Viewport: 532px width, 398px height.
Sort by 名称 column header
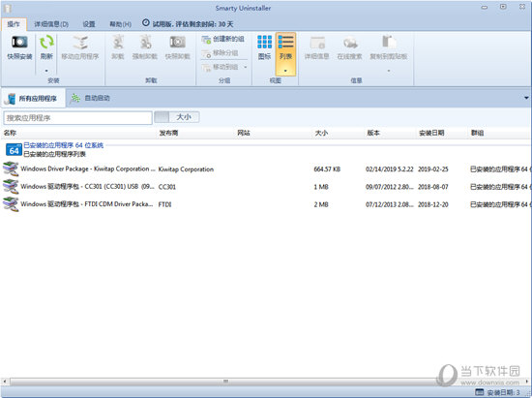[10, 133]
